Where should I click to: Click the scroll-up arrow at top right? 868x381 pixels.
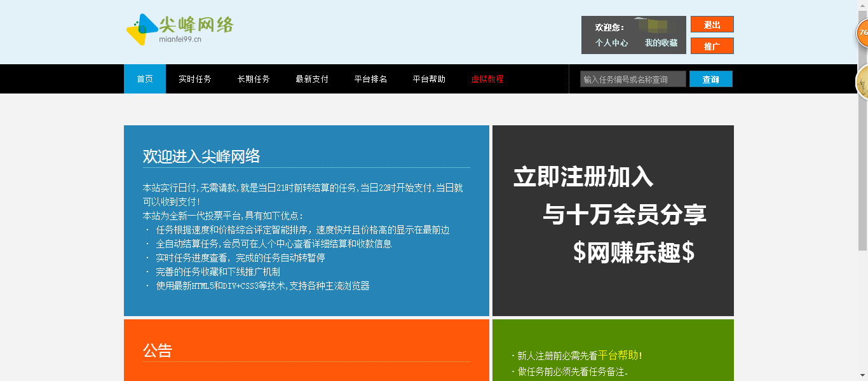tap(864, 5)
